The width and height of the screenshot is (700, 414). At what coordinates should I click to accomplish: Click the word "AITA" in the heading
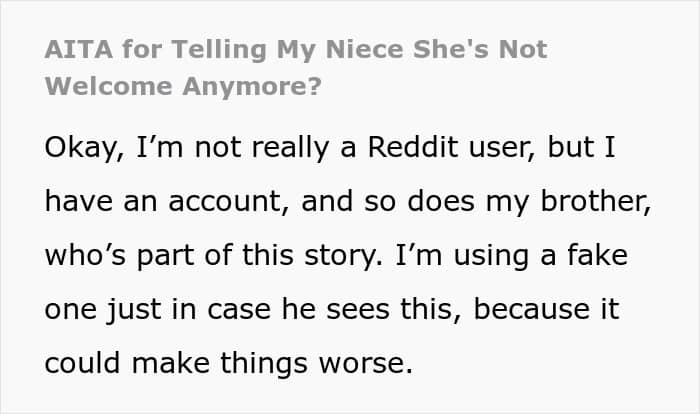pos(79,49)
